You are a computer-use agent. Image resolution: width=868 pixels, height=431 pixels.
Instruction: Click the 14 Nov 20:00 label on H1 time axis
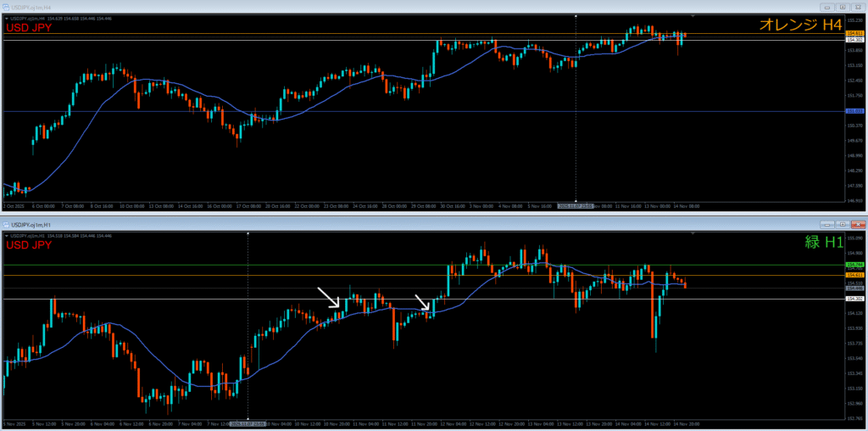[688, 424]
